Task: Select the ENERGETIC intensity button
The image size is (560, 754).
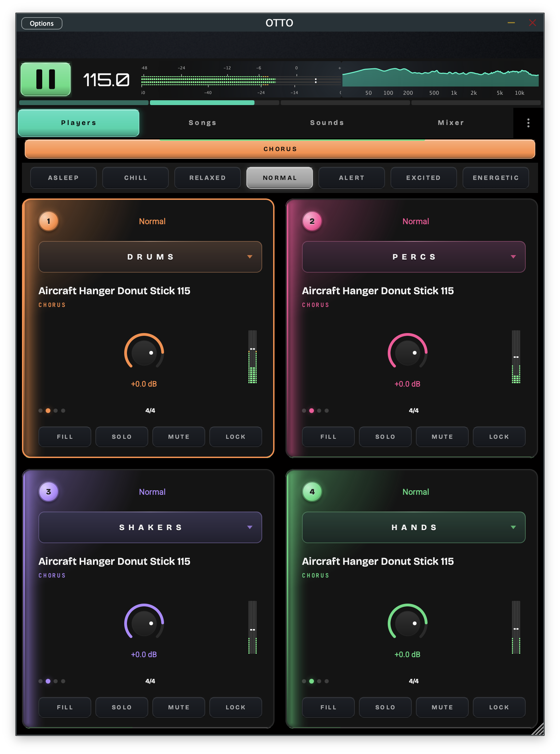Action: tap(495, 178)
